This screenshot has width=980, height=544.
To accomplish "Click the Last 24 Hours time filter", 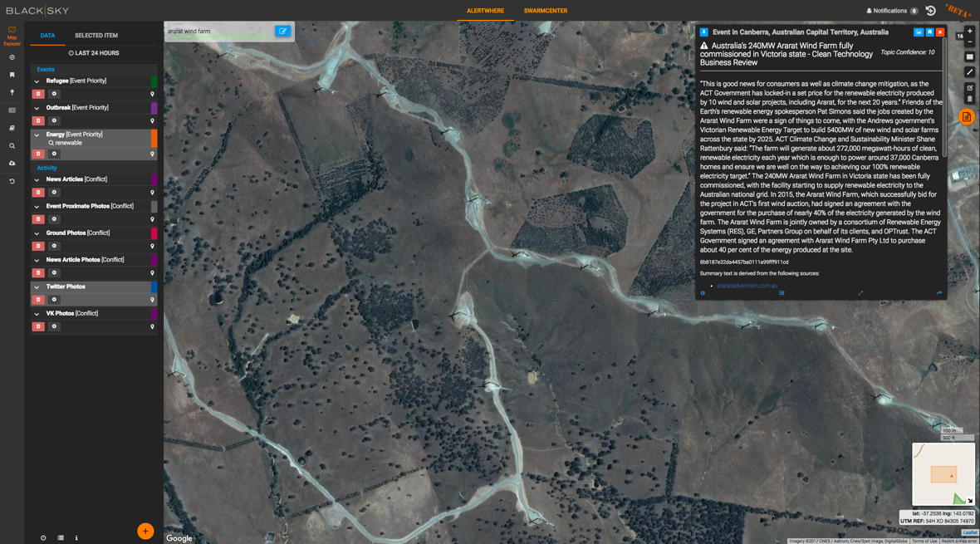I will tap(94, 53).
